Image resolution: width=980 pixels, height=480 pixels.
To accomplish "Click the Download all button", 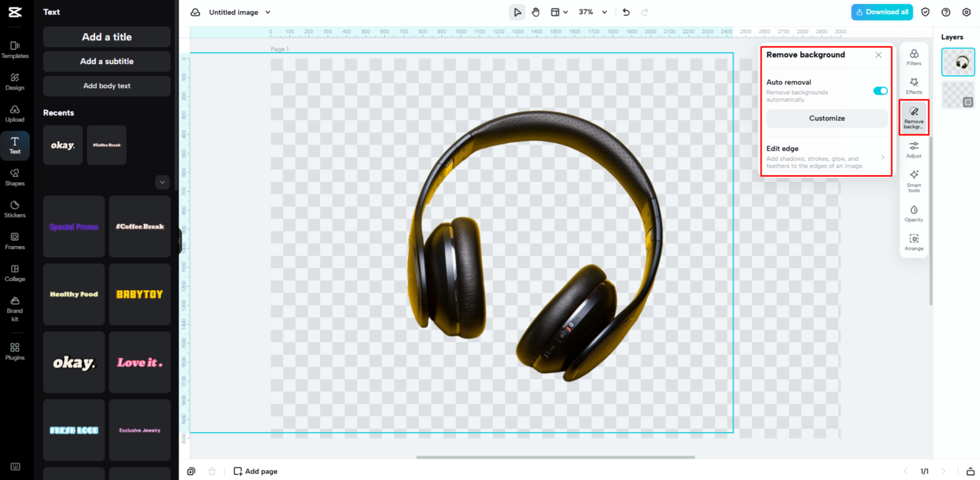I will tap(882, 12).
